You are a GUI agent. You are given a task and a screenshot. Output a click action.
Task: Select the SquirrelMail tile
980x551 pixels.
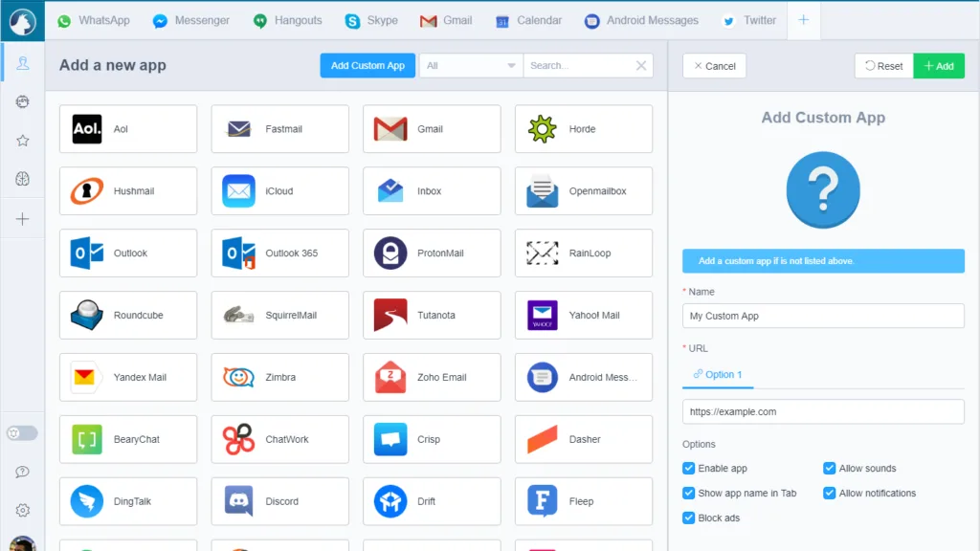(280, 315)
